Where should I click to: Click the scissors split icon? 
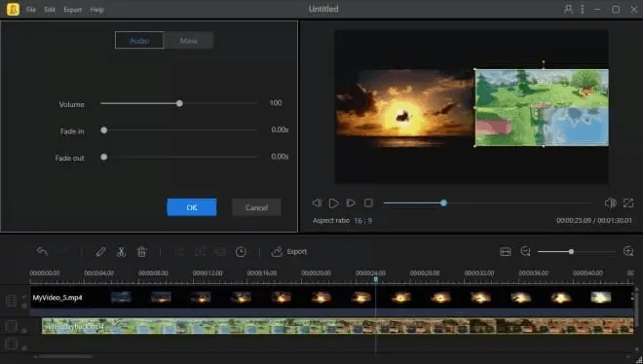click(x=121, y=251)
